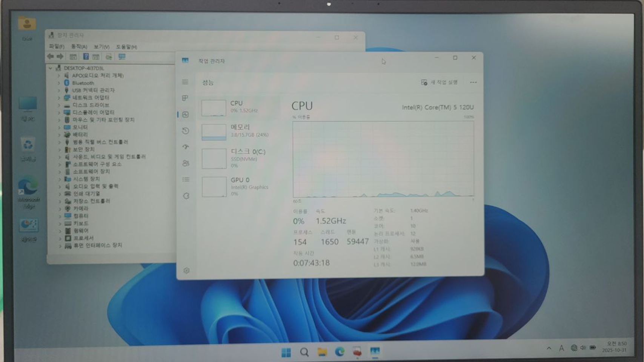Open Microsoft Edge from the taskbar
The image size is (644, 362).
340,352
